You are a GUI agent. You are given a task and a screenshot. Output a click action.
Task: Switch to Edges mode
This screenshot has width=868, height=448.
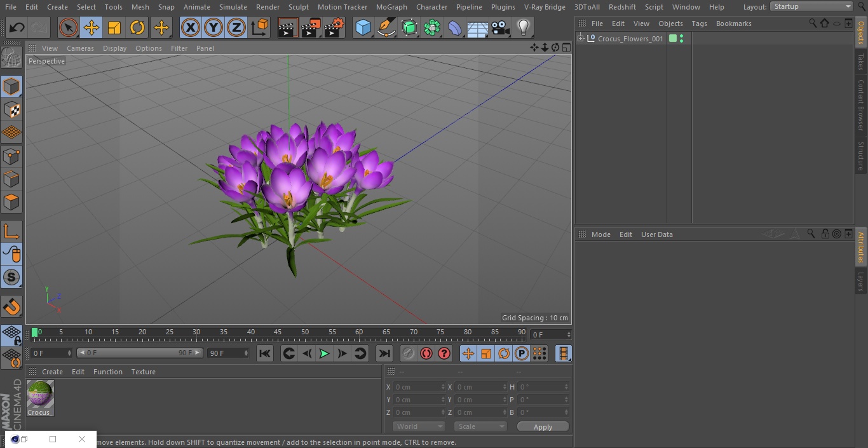pyautogui.click(x=11, y=179)
